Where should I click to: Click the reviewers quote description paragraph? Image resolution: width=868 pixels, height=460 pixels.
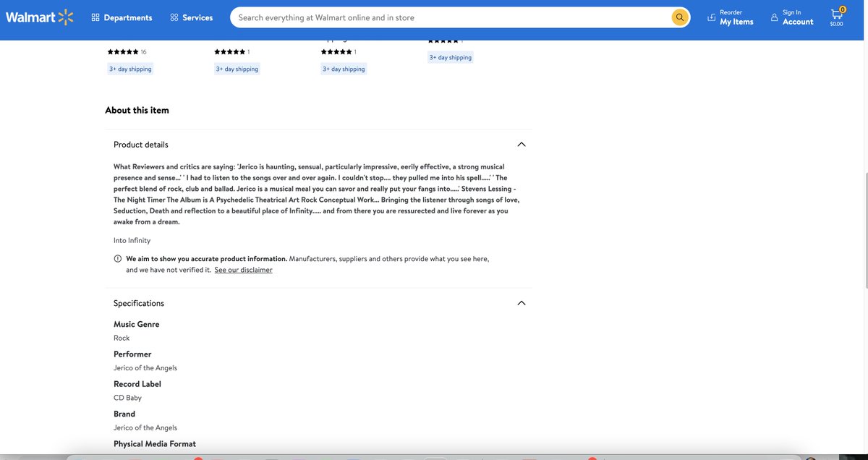click(x=317, y=194)
